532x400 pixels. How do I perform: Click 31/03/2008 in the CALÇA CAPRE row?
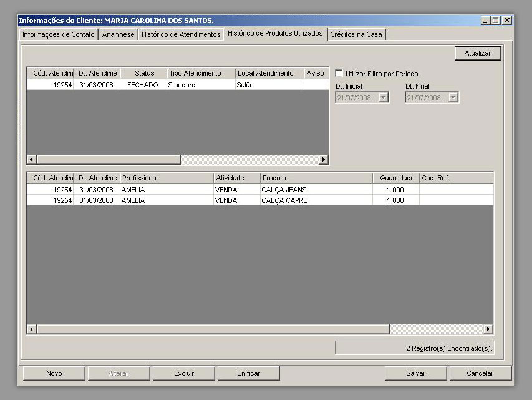point(97,200)
